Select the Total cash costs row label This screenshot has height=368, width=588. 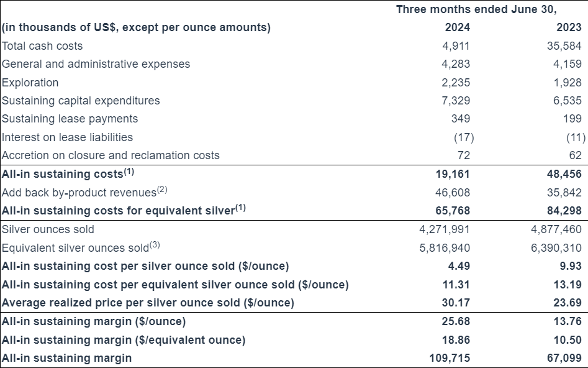pyautogui.click(x=42, y=46)
